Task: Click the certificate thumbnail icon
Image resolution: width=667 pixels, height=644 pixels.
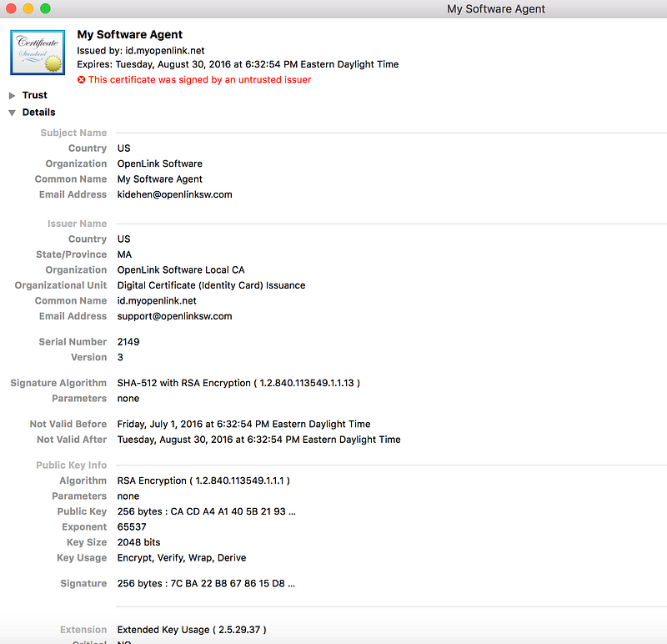Action: [x=38, y=53]
